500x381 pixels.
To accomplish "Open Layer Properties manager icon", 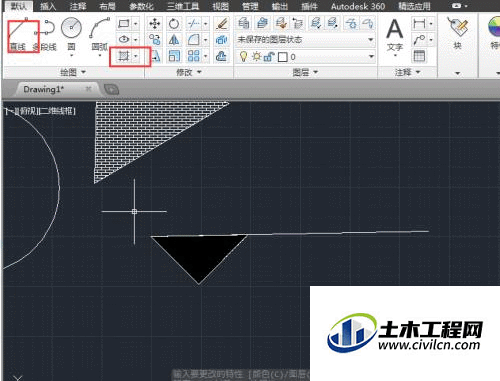I will [244, 23].
